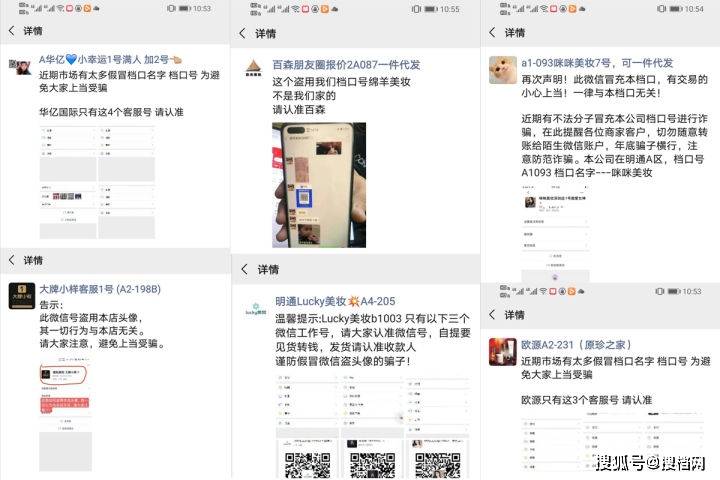Select text 请认准百森

point(299,109)
